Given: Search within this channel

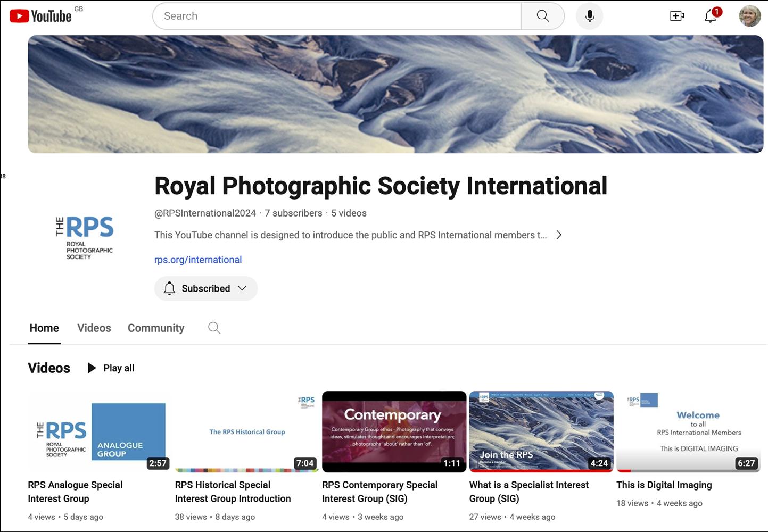Looking at the screenshot, I should pos(214,328).
